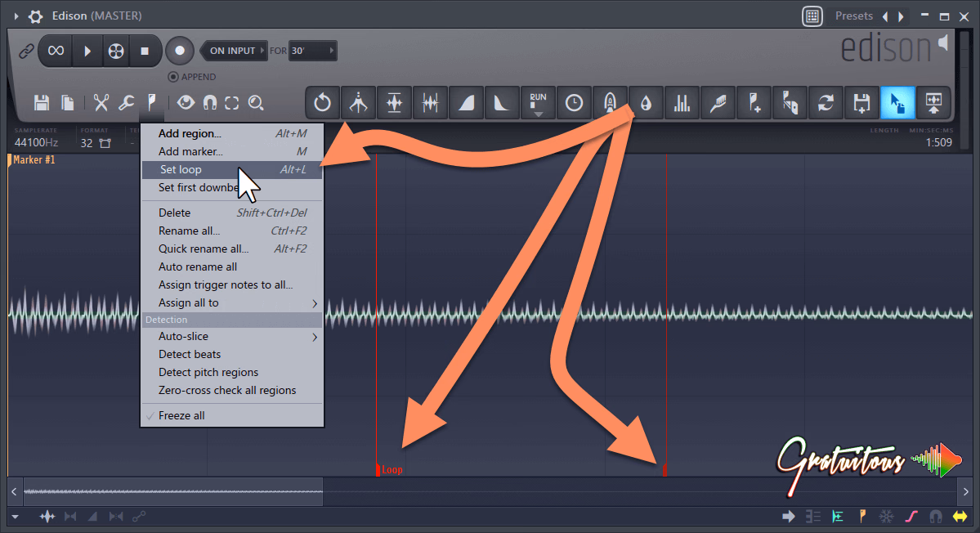Click the convolution reverb arch icon

click(610, 102)
